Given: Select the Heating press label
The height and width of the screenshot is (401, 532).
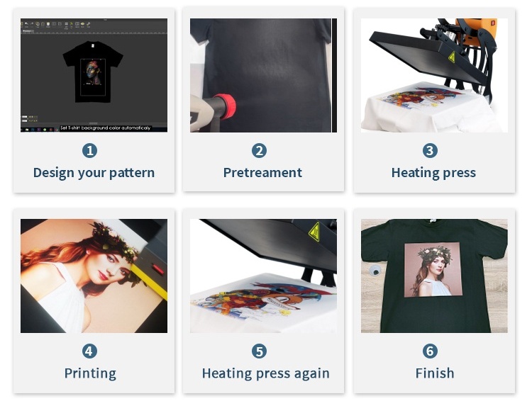Looking at the screenshot, I should coord(433,173).
